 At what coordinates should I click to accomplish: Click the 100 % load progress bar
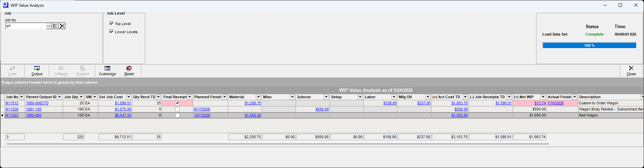tap(589, 45)
